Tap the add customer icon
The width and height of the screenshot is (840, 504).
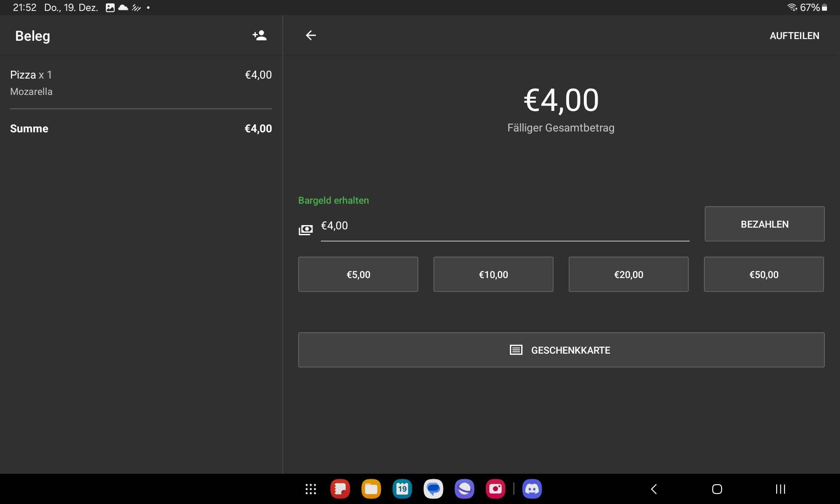point(260,36)
